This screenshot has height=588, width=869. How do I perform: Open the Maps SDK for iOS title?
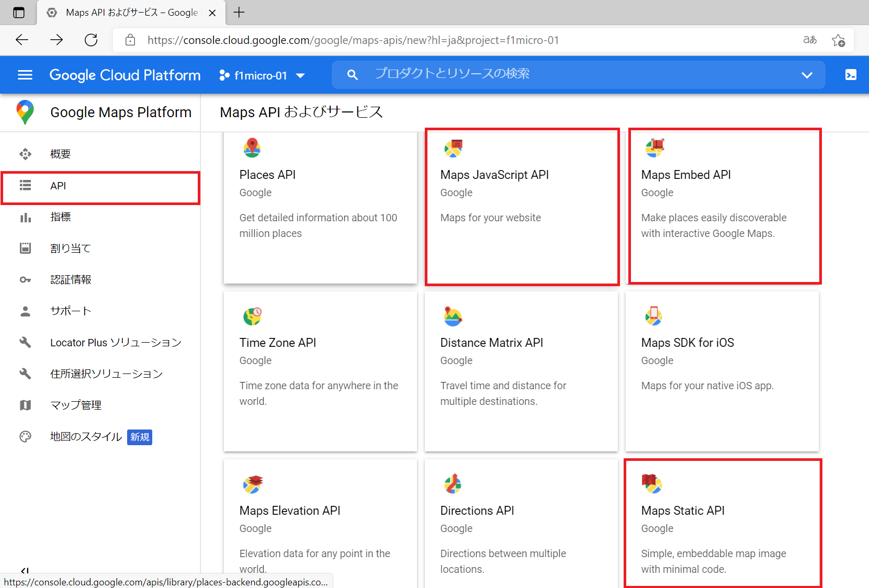pyautogui.click(x=687, y=343)
